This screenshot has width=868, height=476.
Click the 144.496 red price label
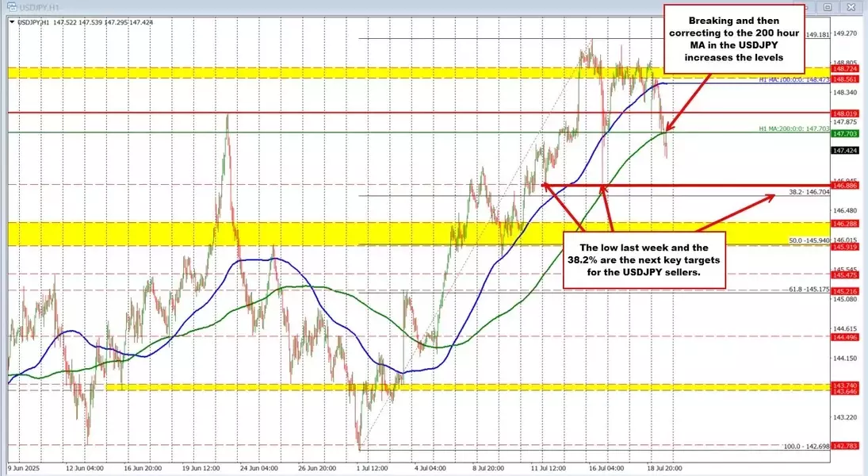point(845,337)
